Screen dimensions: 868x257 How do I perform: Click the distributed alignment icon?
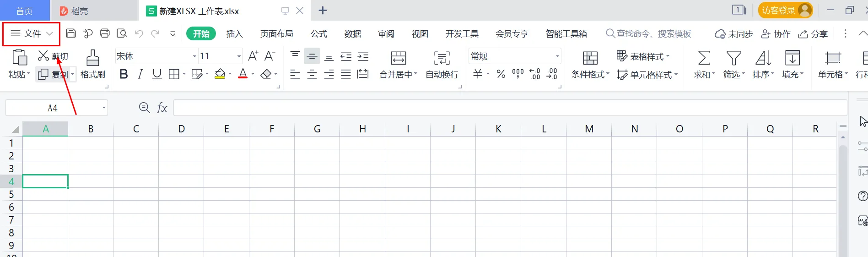tap(363, 74)
